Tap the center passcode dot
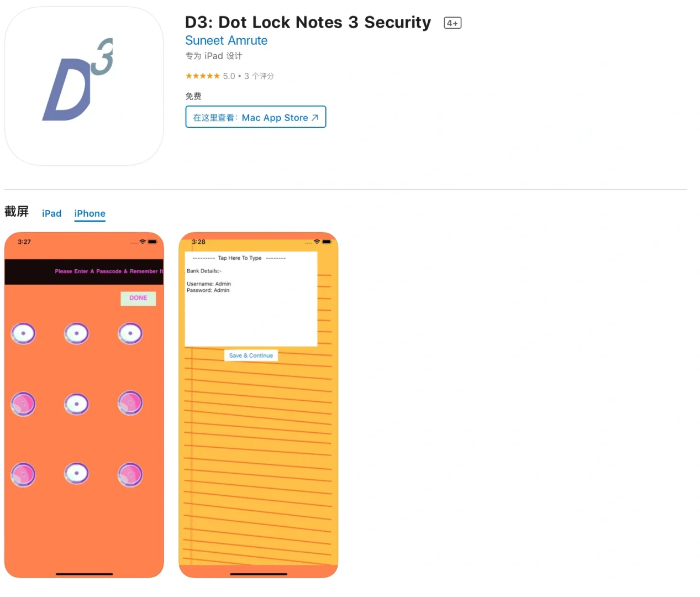This screenshot has height=597, width=700. coord(76,404)
